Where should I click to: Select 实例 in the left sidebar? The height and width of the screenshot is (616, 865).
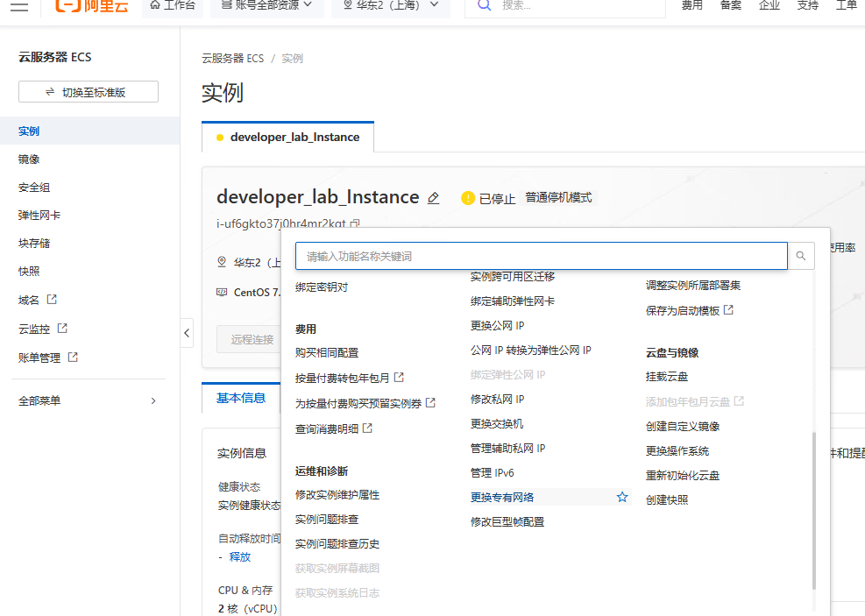(x=90, y=131)
